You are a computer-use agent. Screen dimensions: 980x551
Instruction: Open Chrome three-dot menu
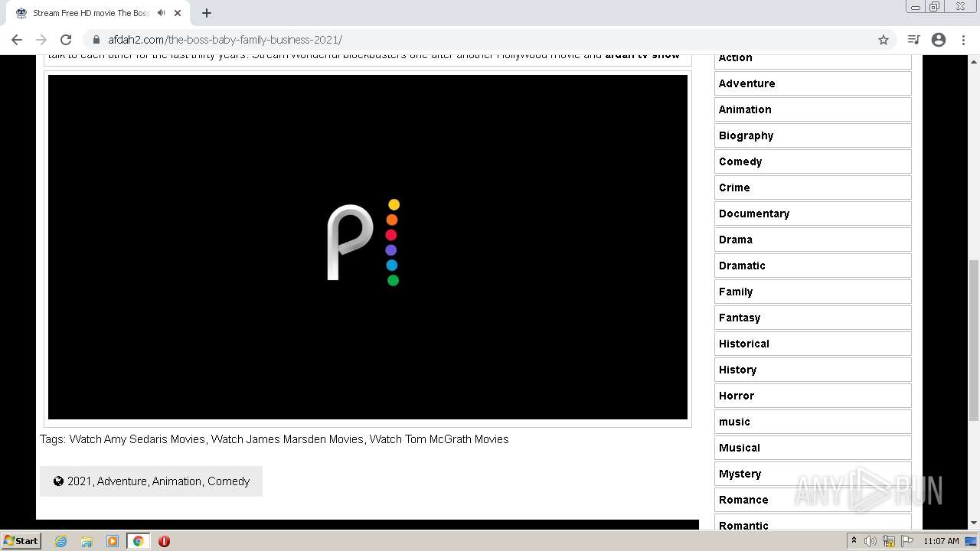(963, 40)
